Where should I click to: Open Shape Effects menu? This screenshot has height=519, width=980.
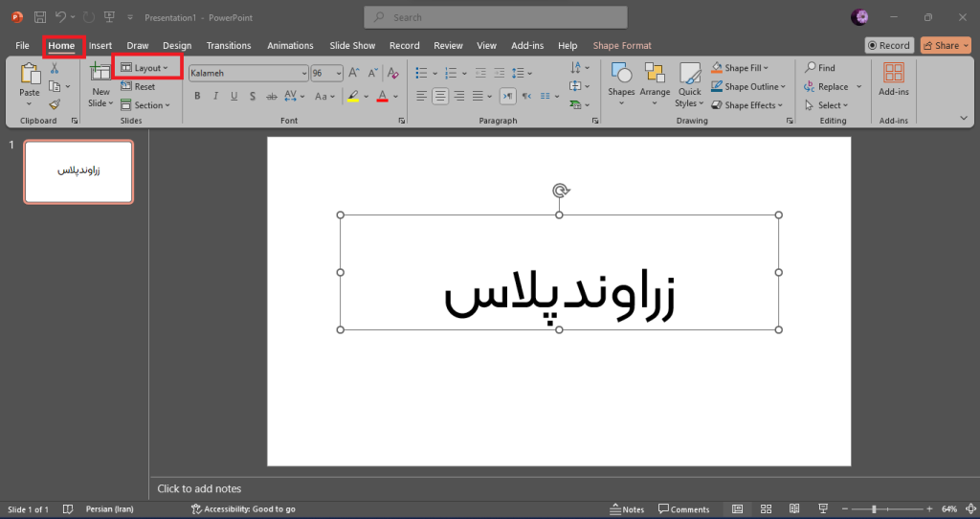point(746,105)
